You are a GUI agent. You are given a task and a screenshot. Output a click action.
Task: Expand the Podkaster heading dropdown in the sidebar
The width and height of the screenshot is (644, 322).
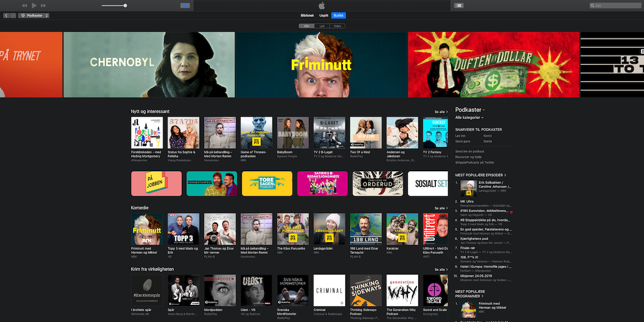(x=471, y=109)
